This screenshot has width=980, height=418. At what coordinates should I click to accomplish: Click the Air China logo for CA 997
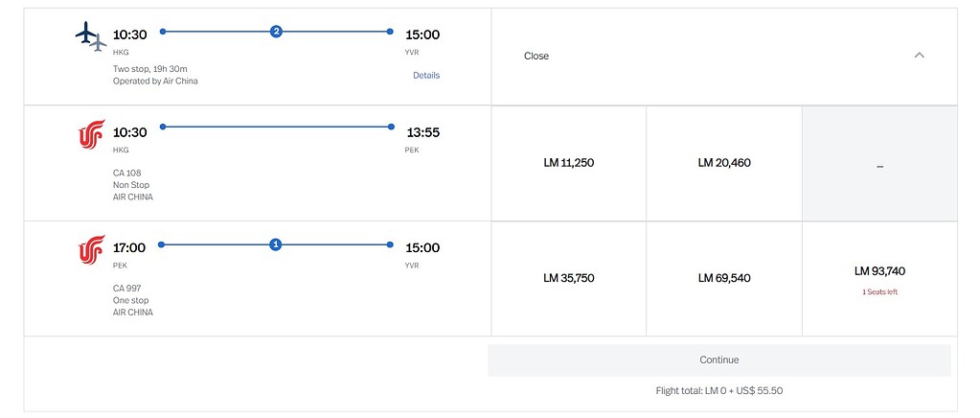click(x=91, y=251)
